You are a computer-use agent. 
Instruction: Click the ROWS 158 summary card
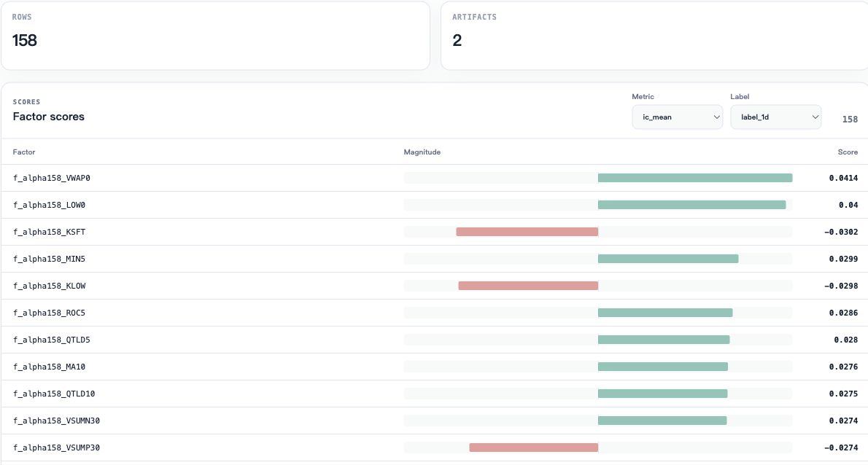[215, 36]
